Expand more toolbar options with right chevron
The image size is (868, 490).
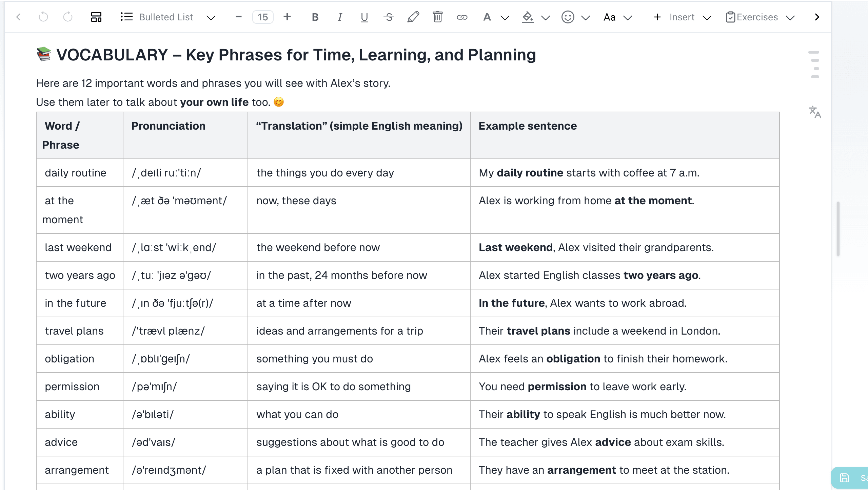817,17
